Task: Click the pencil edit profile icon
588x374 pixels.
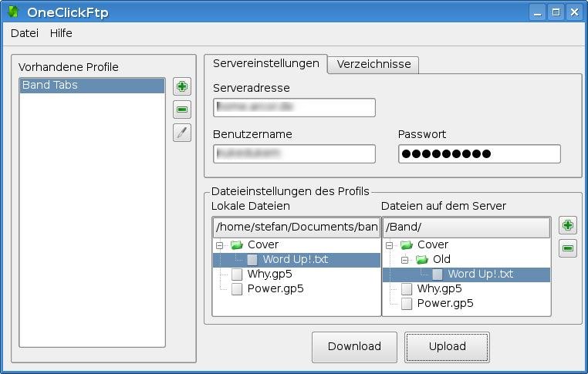Action: coord(182,133)
